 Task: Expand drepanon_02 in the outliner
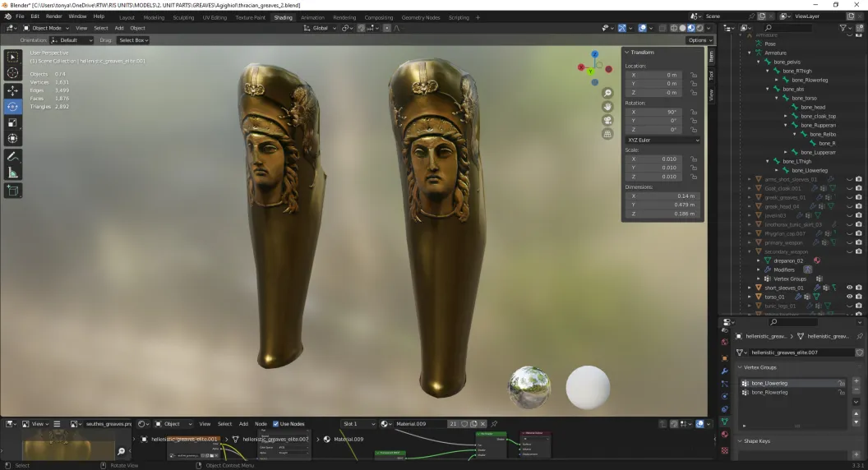click(759, 260)
